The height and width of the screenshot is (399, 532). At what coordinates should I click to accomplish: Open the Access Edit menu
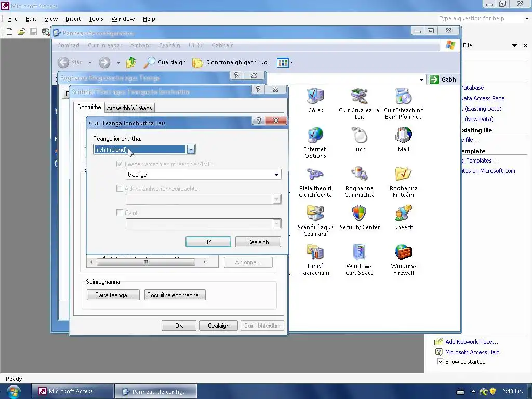(31, 19)
